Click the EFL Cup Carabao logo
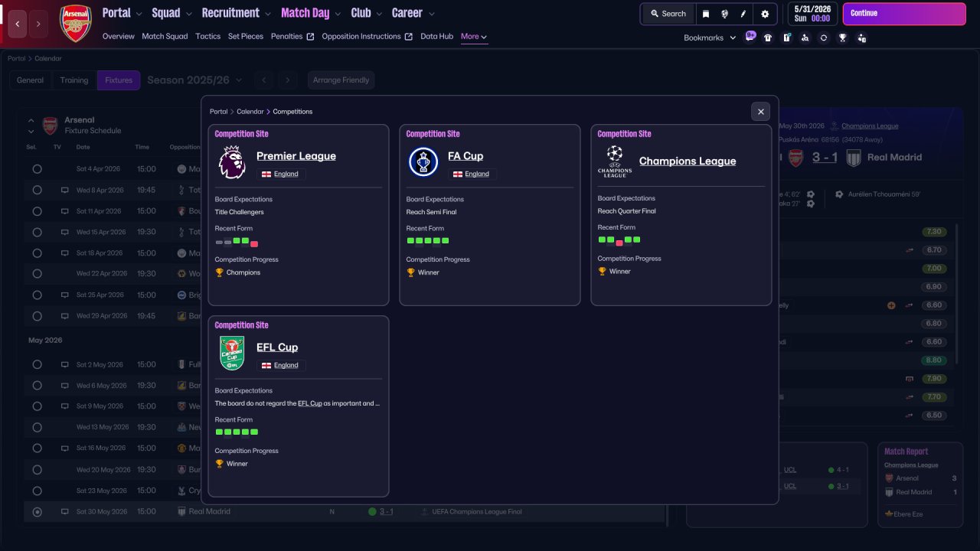This screenshot has height=551, width=980. (232, 354)
